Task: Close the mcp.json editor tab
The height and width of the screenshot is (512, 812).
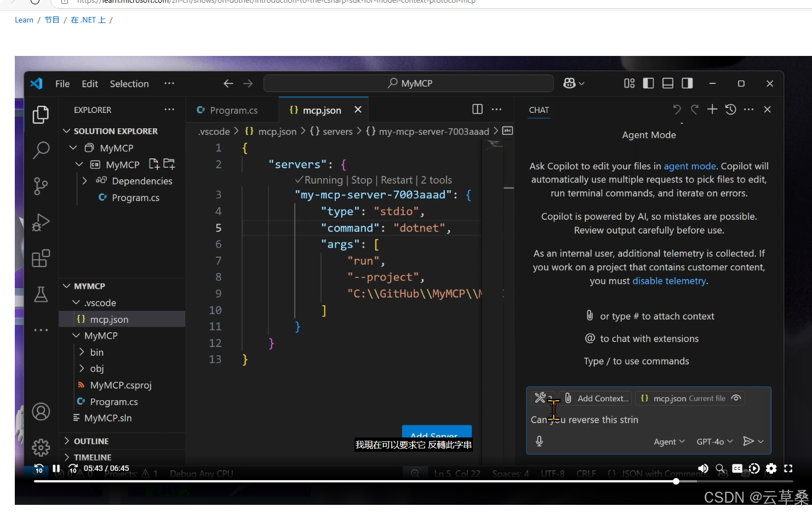Action: (358, 110)
